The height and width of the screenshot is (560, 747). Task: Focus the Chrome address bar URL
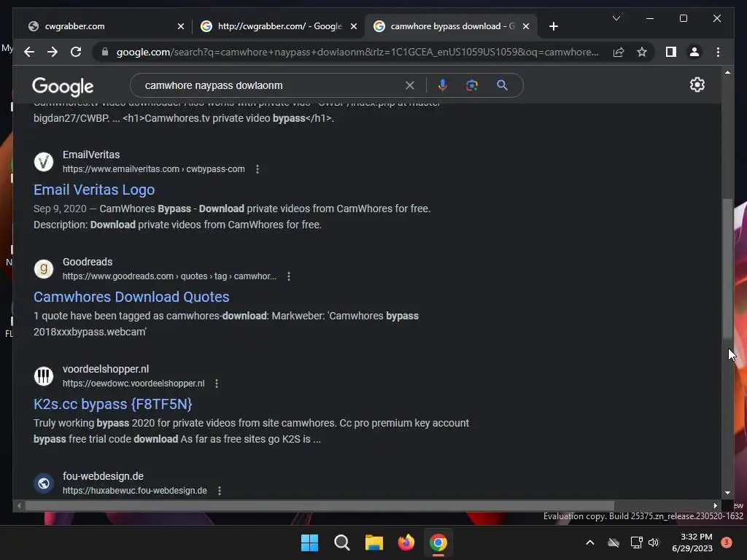click(x=357, y=52)
